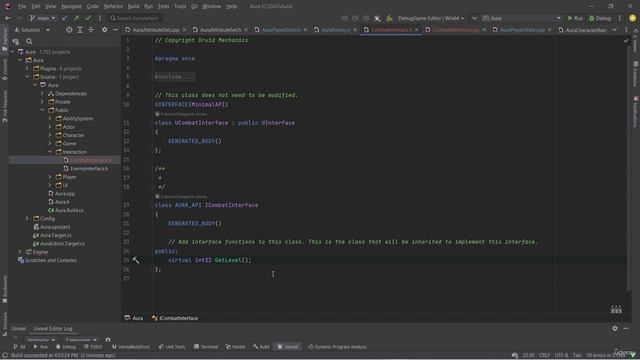Expand the Private folder
Viewport: 640px width, 360px height.
(42, 102)
